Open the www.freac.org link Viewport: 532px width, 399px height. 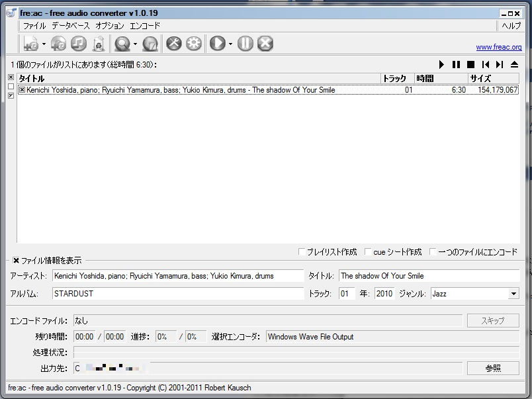pyautogui.click(x=499, y=47)
